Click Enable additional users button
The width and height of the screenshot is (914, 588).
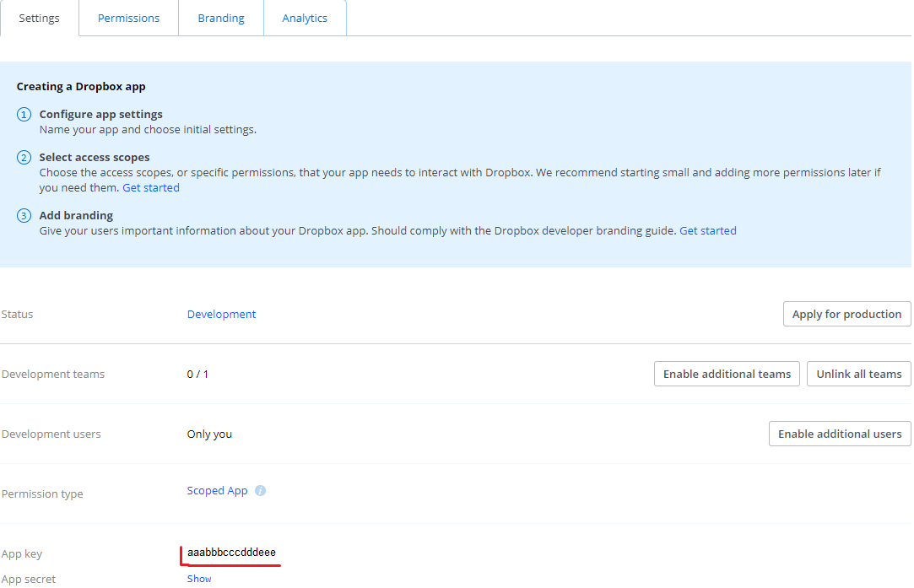840,434
